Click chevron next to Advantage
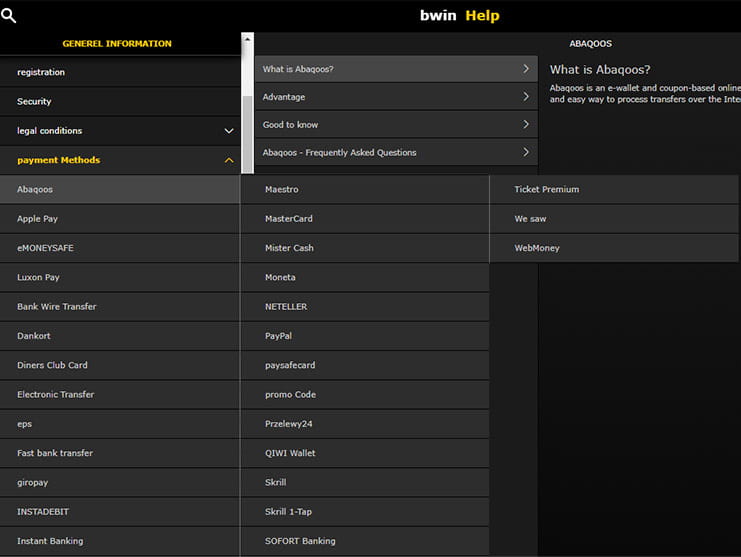The image size is (741, 557). coord(526,97)
